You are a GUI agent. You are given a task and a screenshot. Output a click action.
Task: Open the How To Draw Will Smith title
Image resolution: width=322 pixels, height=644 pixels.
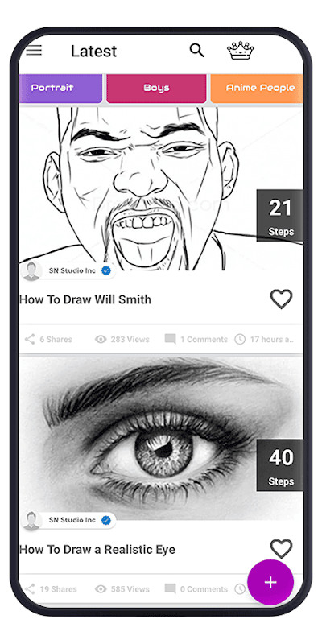coord(85,299)
